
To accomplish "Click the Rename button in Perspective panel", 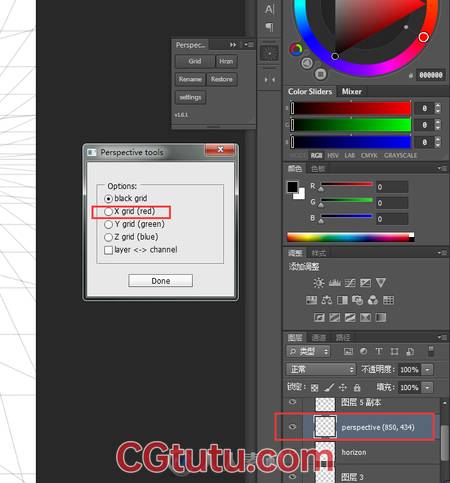I will point(190,79).
